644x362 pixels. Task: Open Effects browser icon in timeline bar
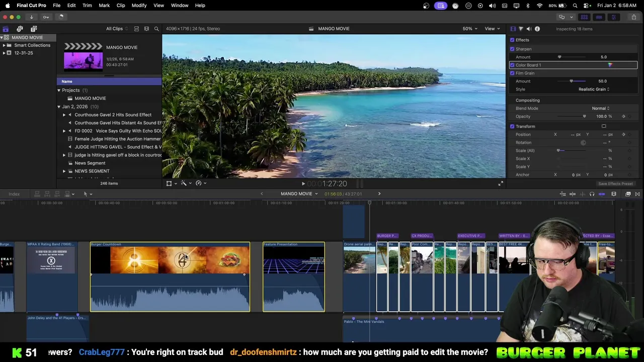pyautogui.click(x=628, y=194)
